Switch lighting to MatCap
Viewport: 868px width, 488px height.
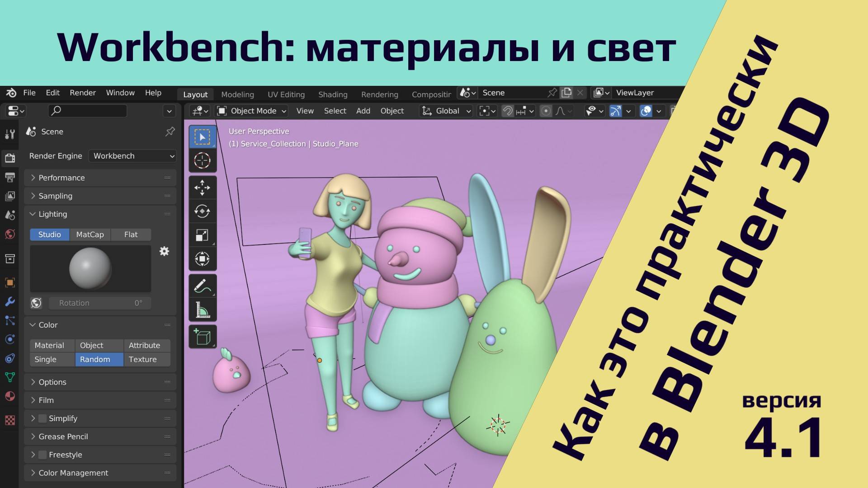[x=90, y=235]
